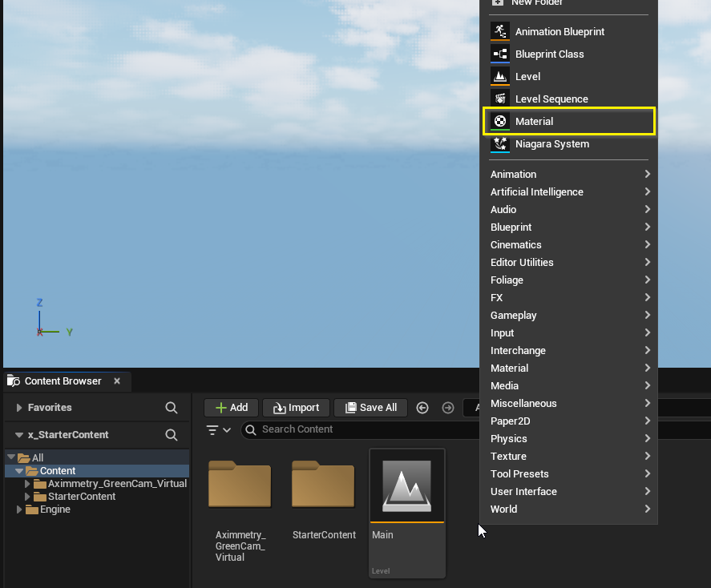Open the filter options dropdown

[219, 430]
